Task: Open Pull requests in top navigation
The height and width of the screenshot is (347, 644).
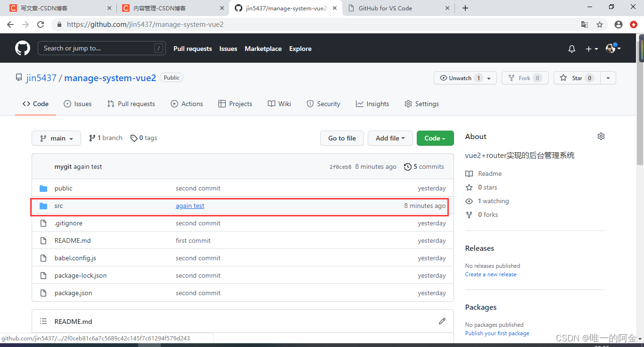Action: [x=193, y=49]
